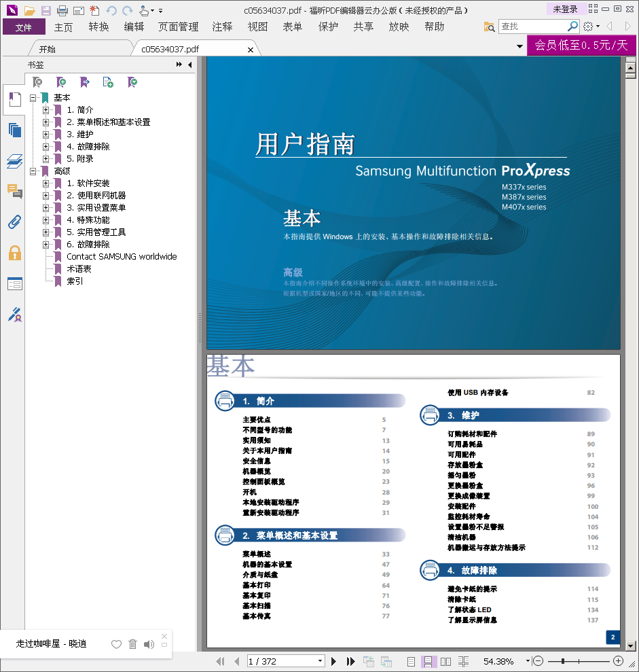The width and height of the screenshot is (639, 672).
Task: Select the 术语表 bookmark
Action: (79, 269)
